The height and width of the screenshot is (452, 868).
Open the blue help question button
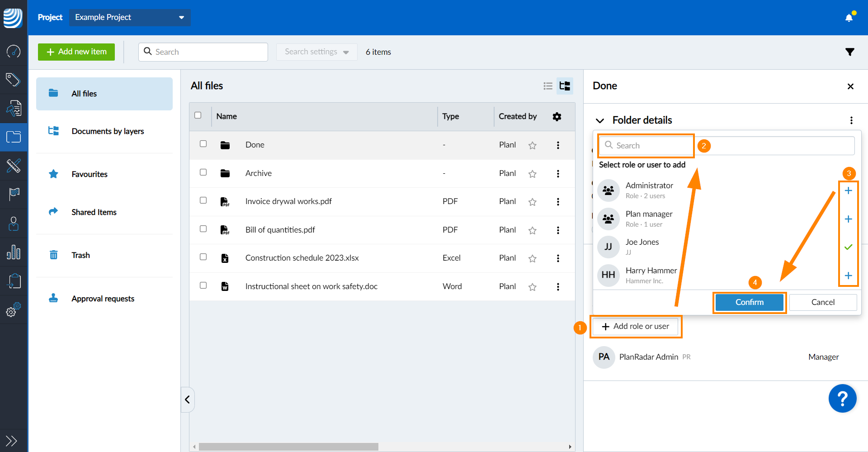[x=842, y=399]
